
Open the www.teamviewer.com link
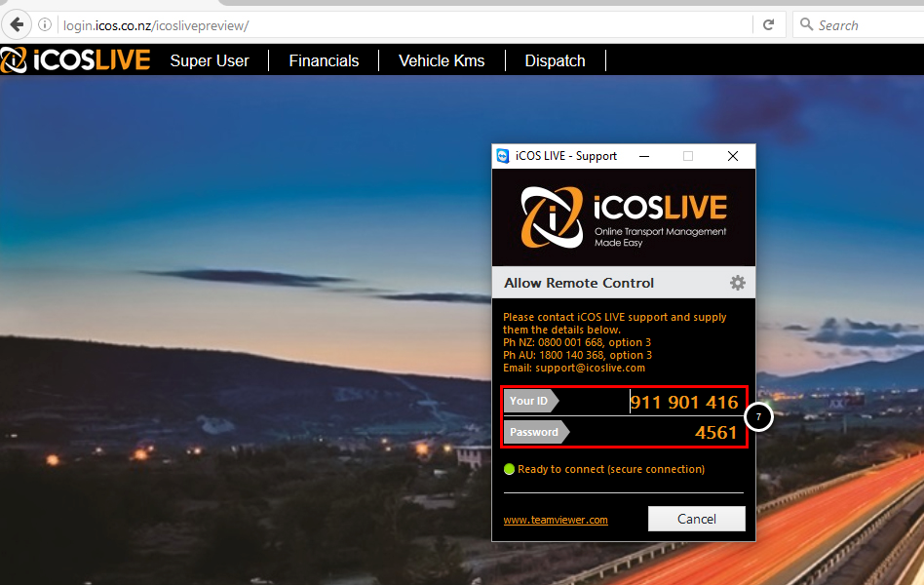[556, 520]
